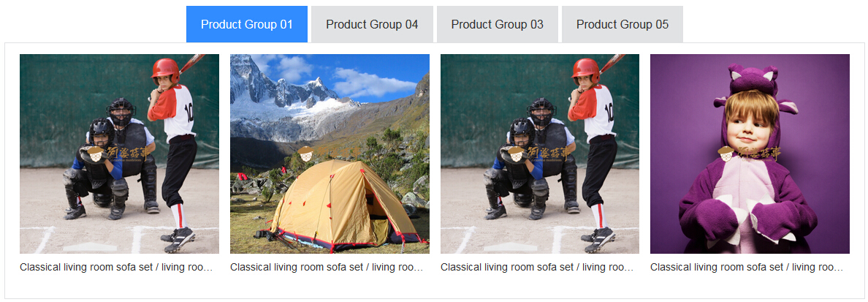Select the Product Group 01 tab

click(x=247, y=24)
